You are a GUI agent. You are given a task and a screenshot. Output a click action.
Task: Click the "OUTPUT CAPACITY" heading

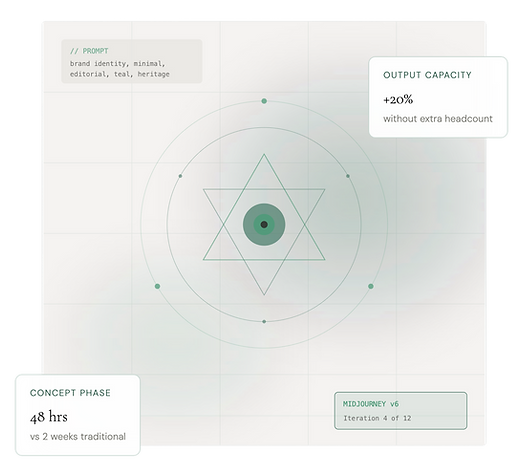pyautogui.click(x=427, y=75)
